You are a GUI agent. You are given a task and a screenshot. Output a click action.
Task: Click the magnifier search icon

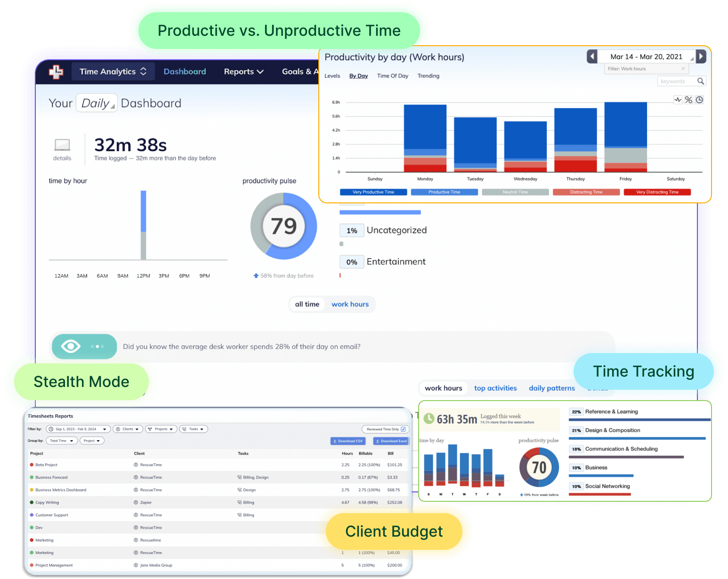701,81
